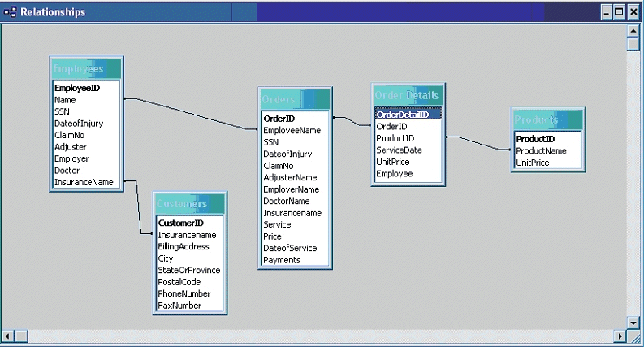Select ProductID field in Order Details table

pyautogui.click(x=408, y=138)
